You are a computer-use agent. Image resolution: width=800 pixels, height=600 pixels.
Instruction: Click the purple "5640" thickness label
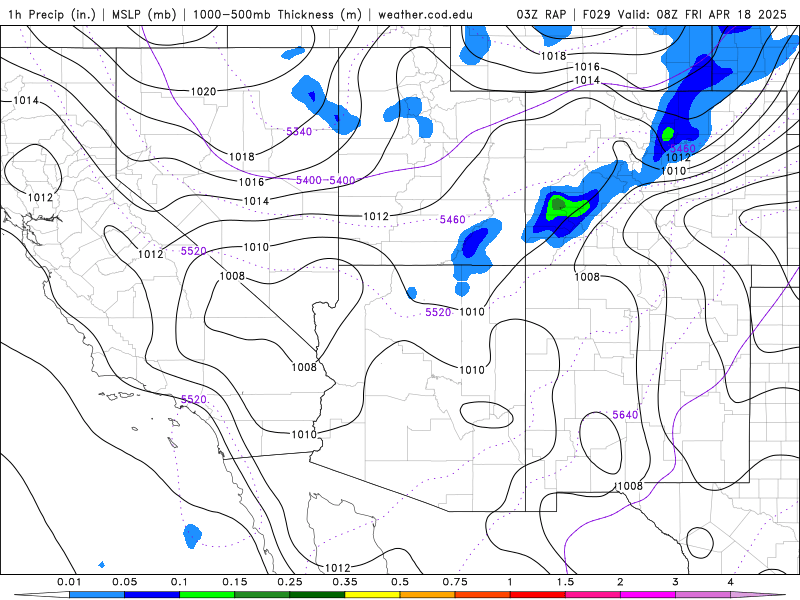[x=625, y=415]
